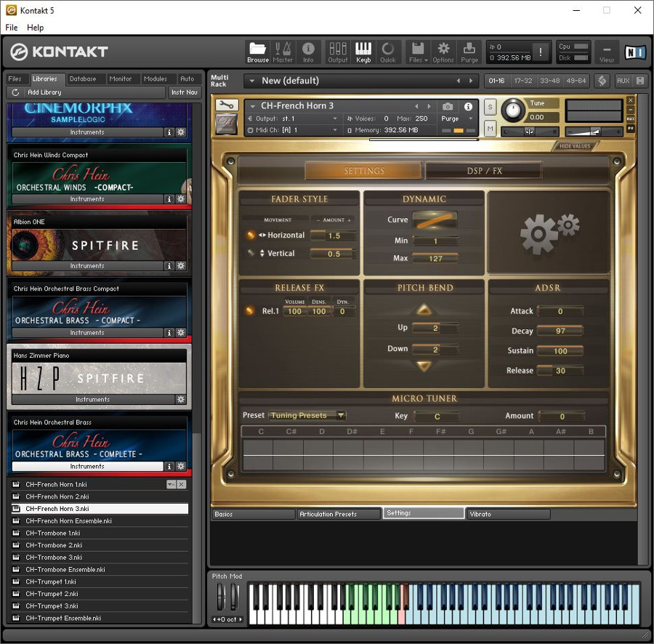Toggle the Rel.1 release FX switch
Image resolution: width=654 pixels, height=644 pixels.
[x=249, y=311]
